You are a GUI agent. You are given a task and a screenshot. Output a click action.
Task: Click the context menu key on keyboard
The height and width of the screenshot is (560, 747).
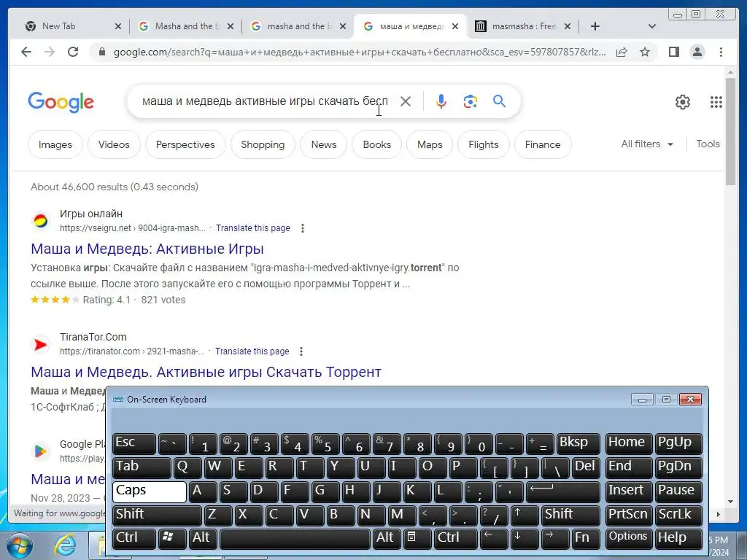417,538
